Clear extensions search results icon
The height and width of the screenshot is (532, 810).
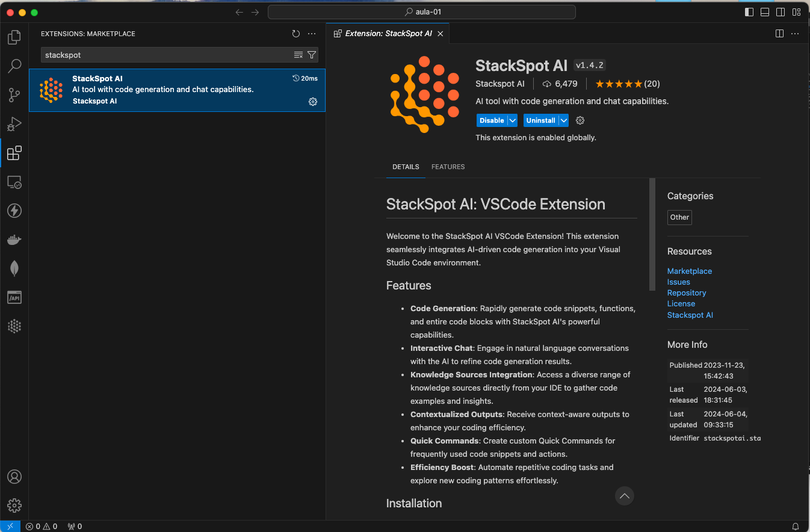(298, 55)
